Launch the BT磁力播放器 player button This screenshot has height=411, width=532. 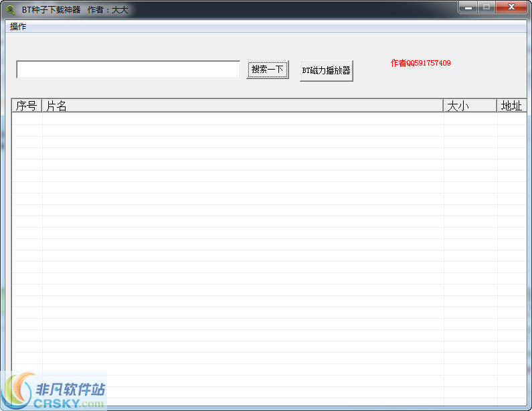point(327,70)
